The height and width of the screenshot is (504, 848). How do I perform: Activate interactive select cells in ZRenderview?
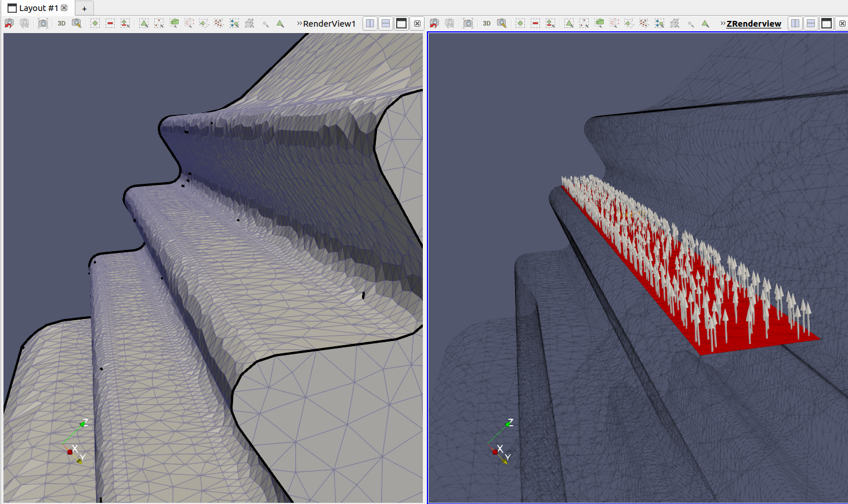(x=675, y=23)
